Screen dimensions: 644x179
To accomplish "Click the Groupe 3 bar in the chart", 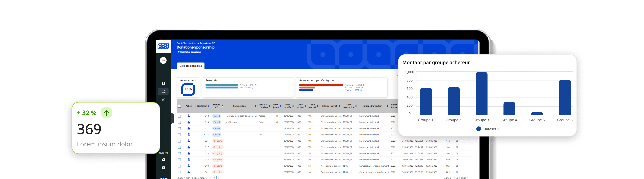I will [481, 94].
